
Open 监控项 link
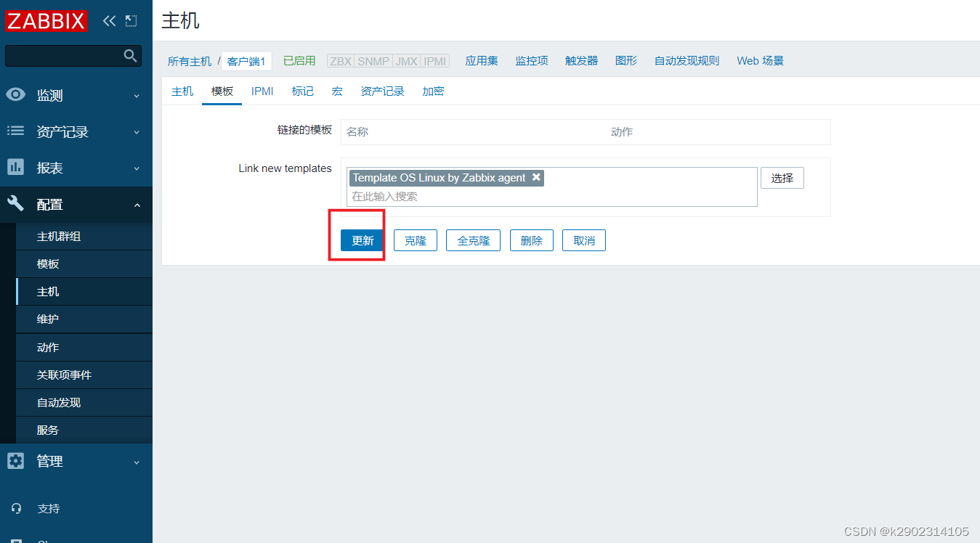pyautogui.click(x=532, y=61)
